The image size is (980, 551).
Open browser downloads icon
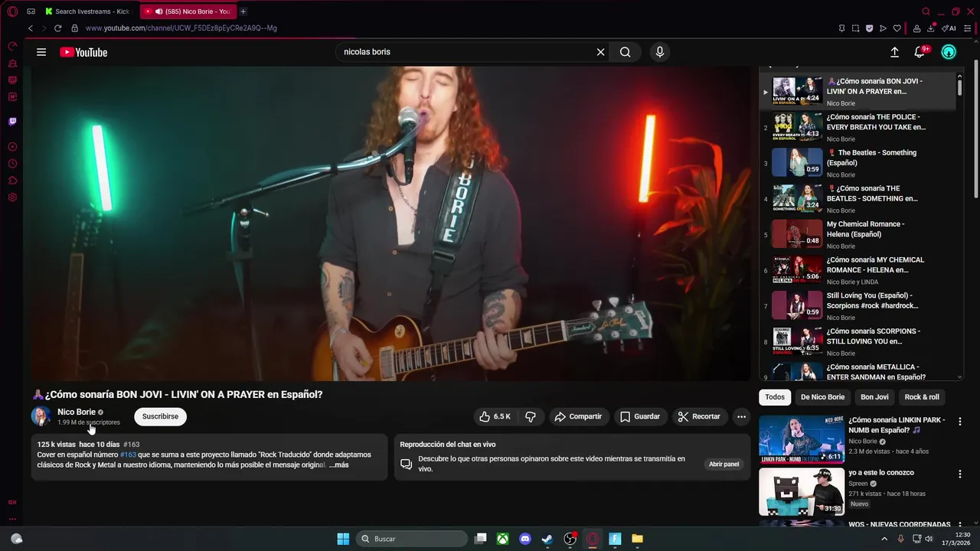coord(931,28)
